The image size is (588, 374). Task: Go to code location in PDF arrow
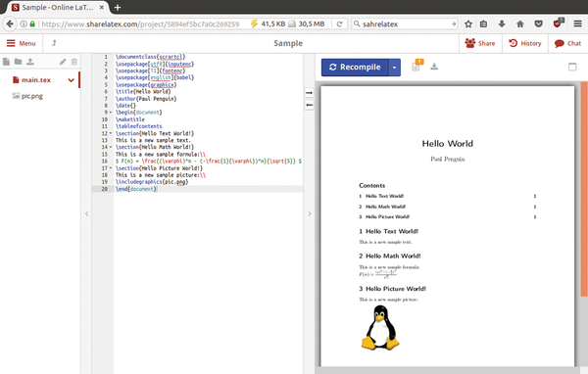click(x=309, y=93)
